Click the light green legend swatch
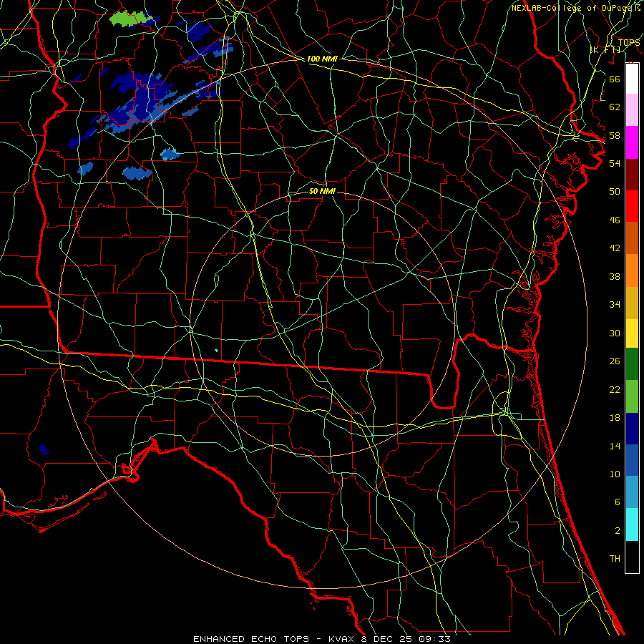644x644 pixels. [632, 396]
